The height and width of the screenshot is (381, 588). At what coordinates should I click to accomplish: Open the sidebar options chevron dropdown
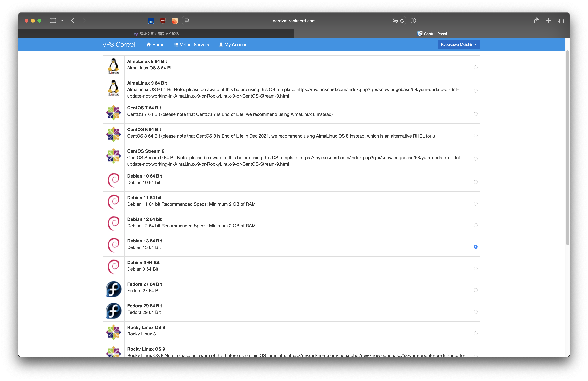coord(62,21)
